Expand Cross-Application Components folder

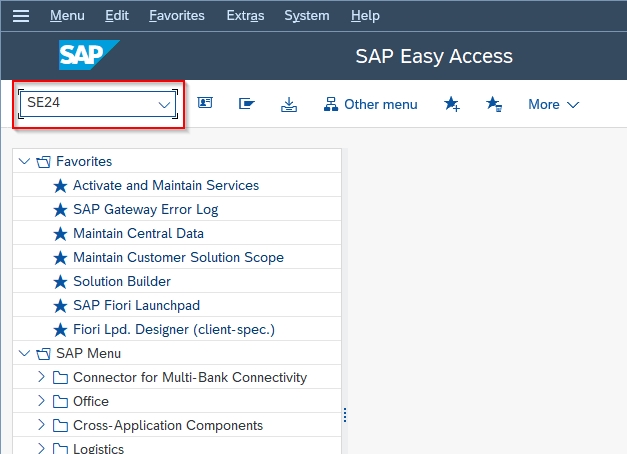coord(41,424)
